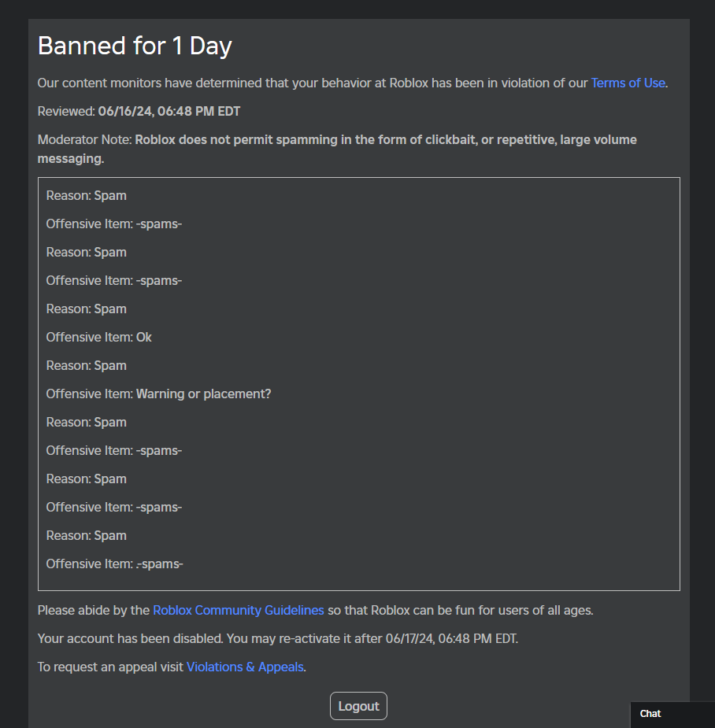The height and width of the screenshot is (728, 715).
Task: Click the "To request an appeal visit" text
Action: point(110,667)
